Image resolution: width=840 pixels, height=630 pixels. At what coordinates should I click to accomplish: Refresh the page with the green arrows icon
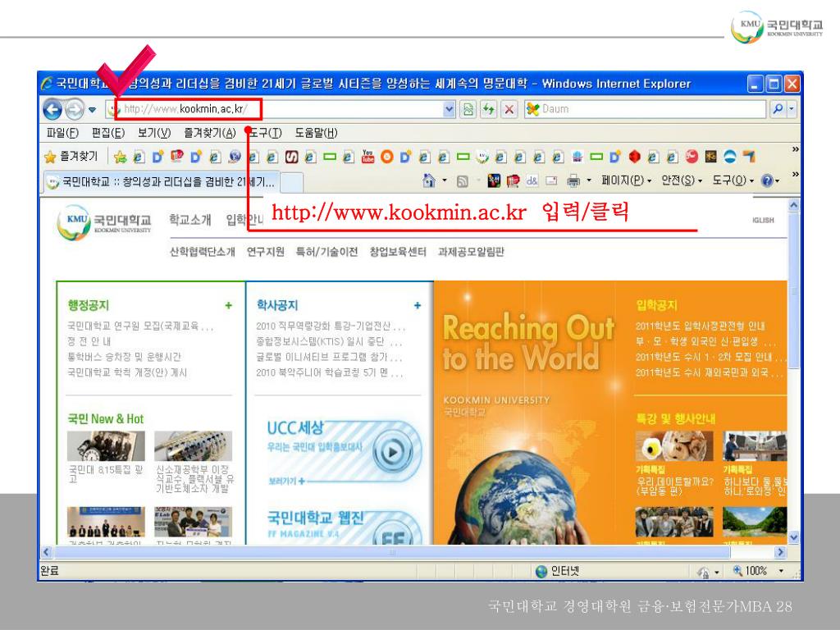488,109
